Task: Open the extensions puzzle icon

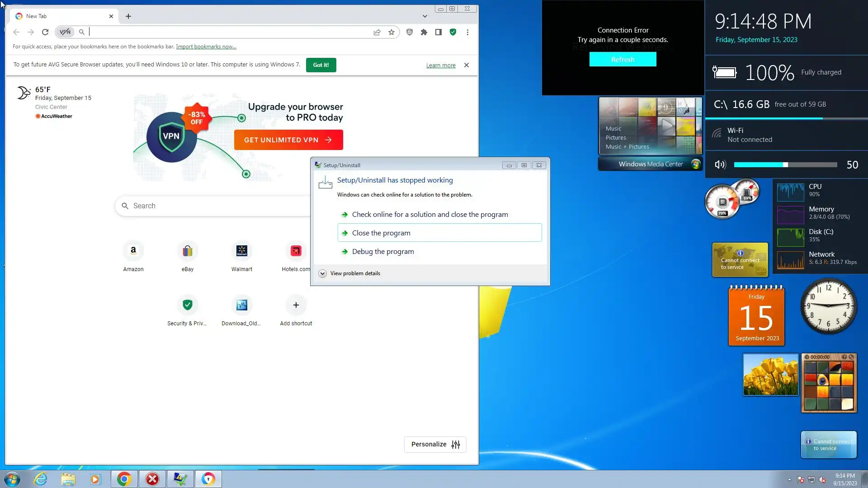Action: click(x=424, y=32)
